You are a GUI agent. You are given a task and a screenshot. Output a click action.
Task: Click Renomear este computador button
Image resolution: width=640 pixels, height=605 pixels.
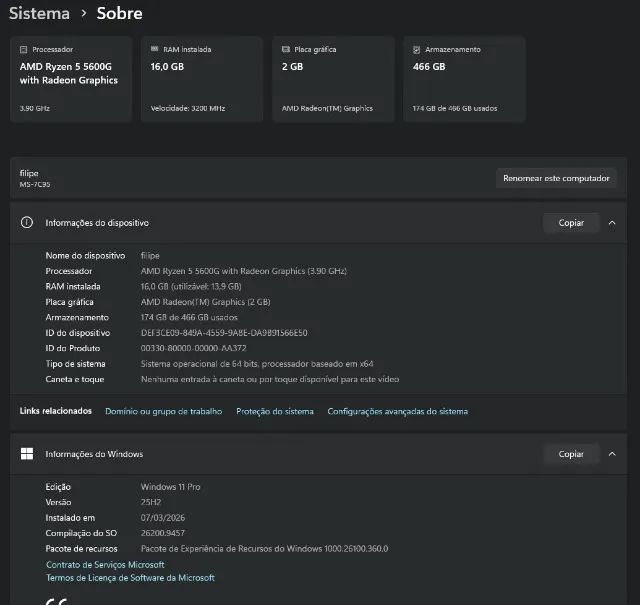point(556,178)
